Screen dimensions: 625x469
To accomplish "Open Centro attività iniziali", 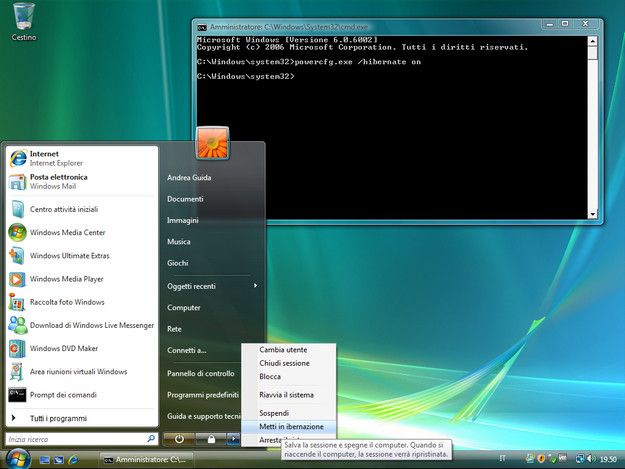I will point(82,209).
